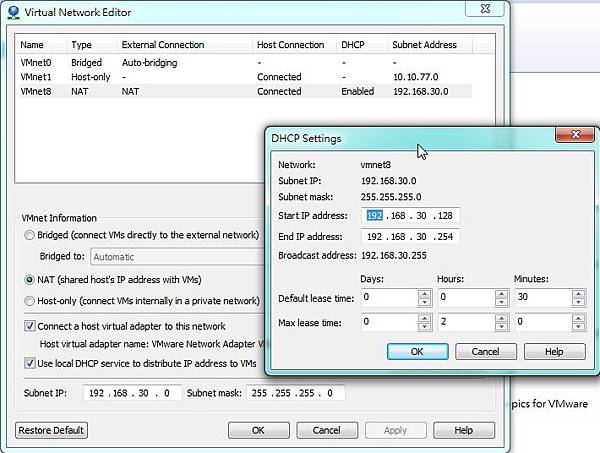Click Cancel in DHCP Settings dialog
This screenshot has height=453, width=600.
tap(486, 351)
